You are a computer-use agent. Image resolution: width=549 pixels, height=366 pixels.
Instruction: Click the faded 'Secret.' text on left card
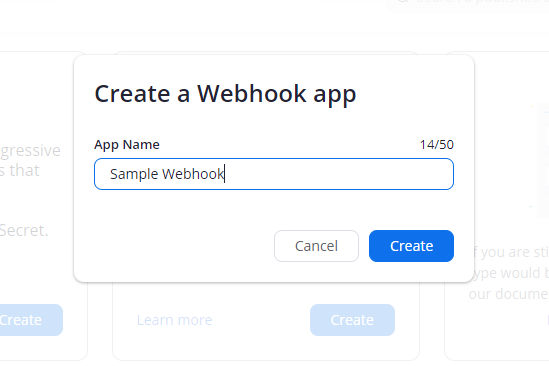(24, 230)
